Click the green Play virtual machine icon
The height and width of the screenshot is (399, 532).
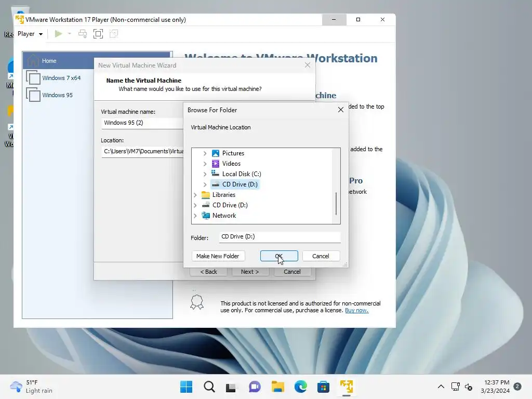(58, 34)
